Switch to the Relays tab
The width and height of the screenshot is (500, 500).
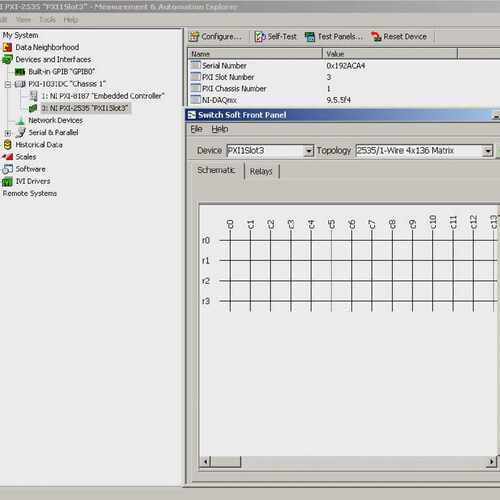(261, 171)
